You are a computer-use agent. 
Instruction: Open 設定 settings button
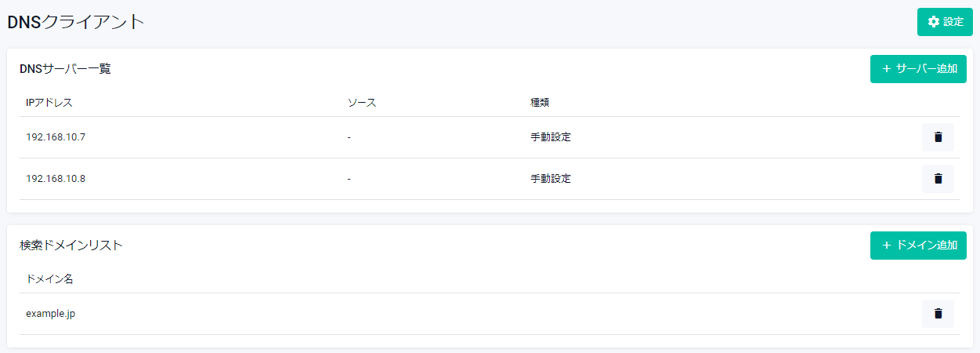(944, 22)
